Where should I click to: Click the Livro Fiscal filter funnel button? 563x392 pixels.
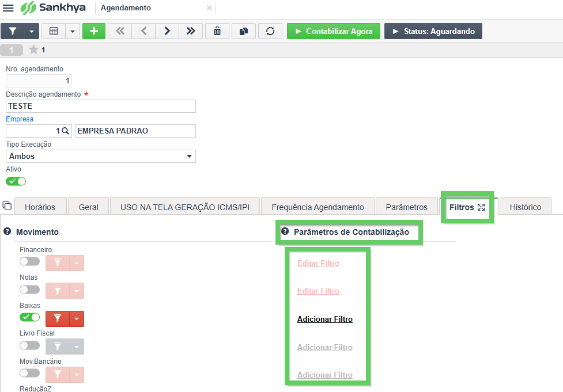point(58,347)
